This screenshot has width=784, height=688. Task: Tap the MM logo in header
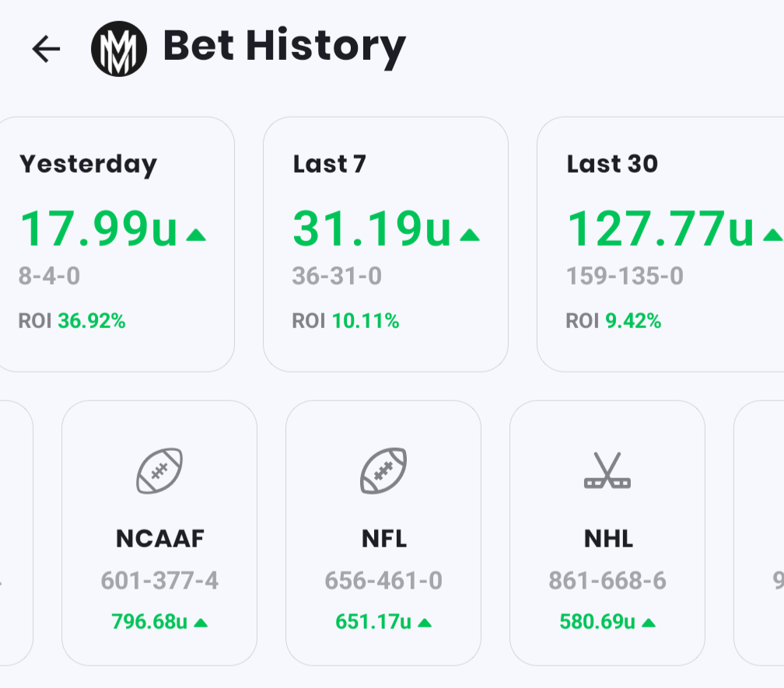[119, 48]
